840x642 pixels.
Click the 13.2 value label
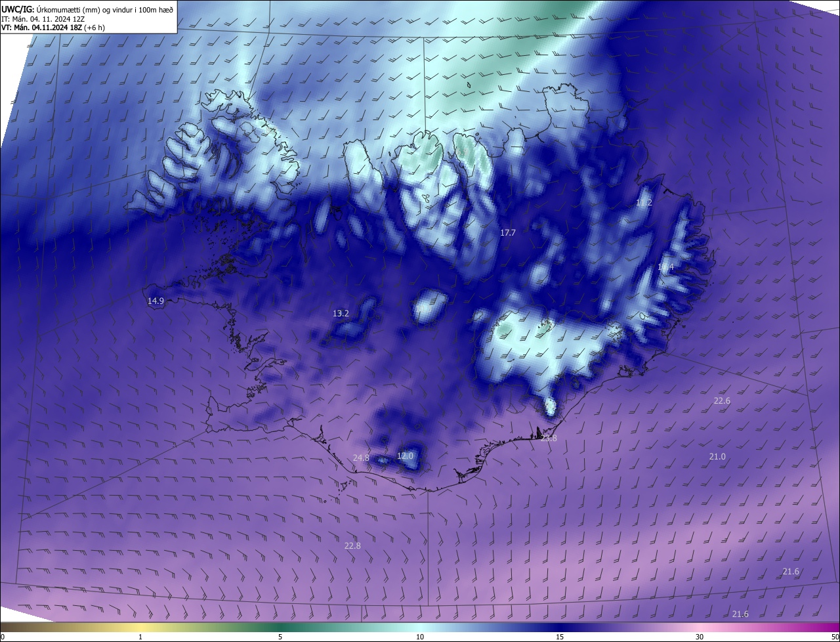click(x=341, y=314)
